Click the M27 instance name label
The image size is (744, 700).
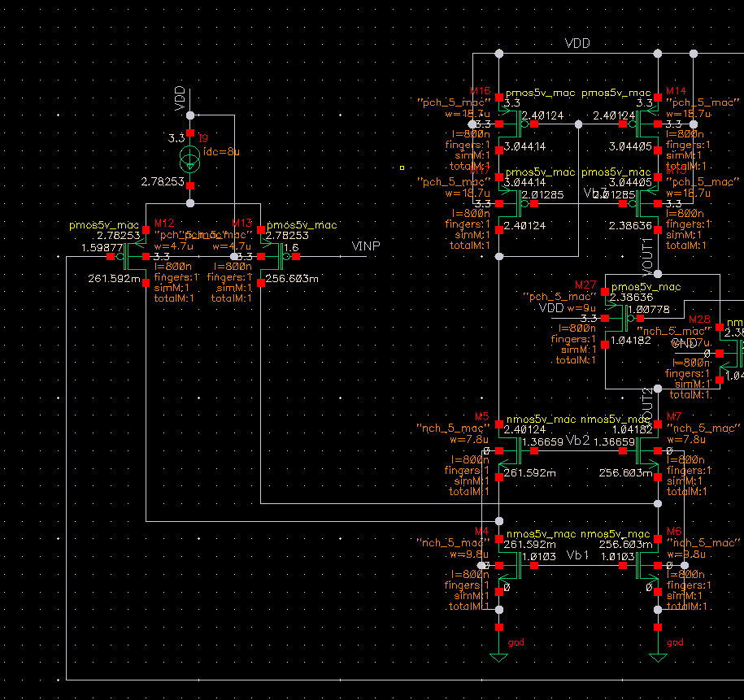[585, 285]
